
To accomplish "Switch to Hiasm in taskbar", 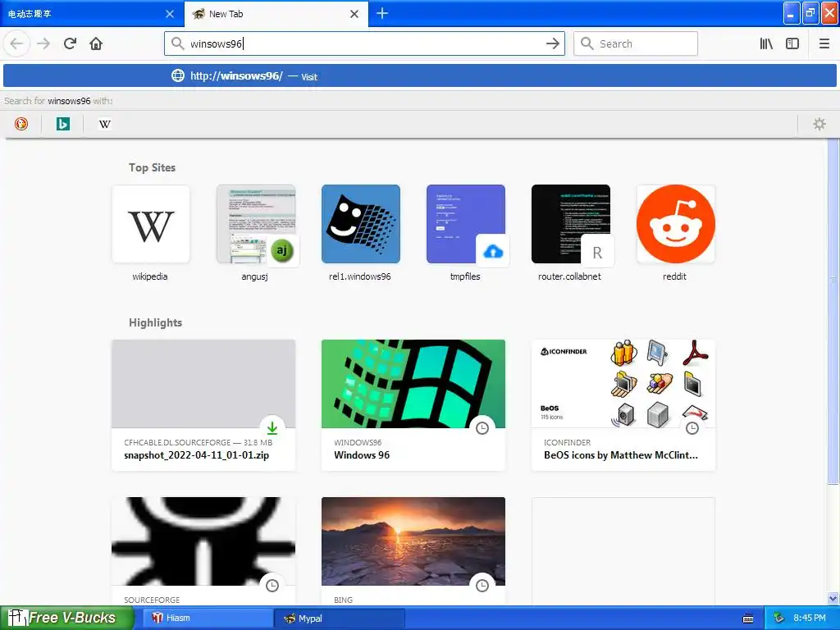I will [209, 619].
